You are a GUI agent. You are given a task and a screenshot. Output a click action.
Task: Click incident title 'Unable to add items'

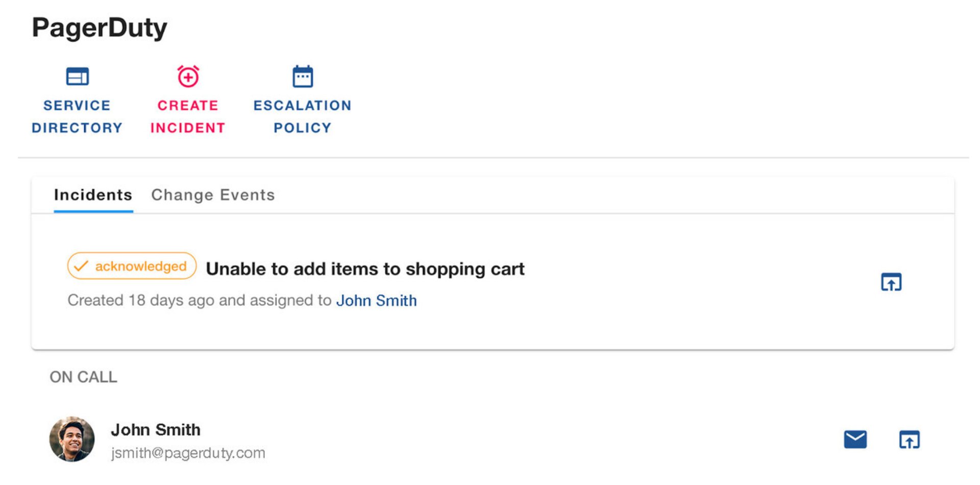pos(365,269)
